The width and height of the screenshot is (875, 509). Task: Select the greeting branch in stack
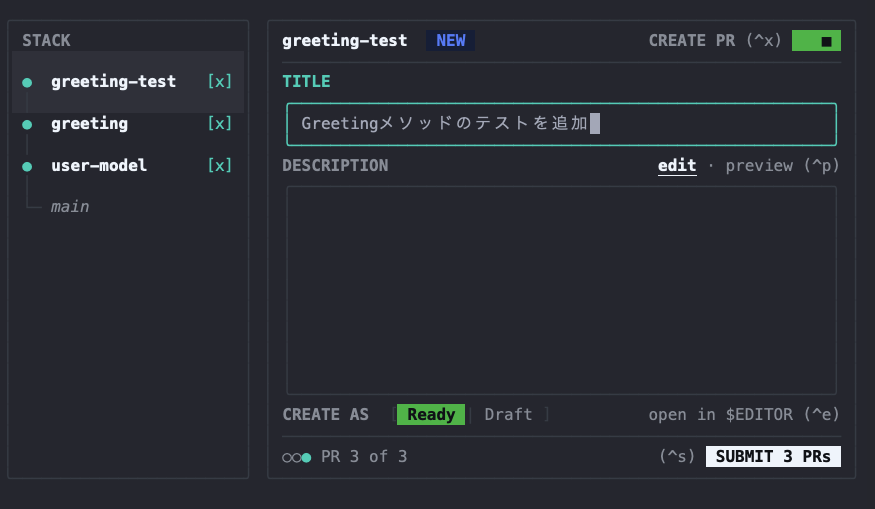[128, 123]
